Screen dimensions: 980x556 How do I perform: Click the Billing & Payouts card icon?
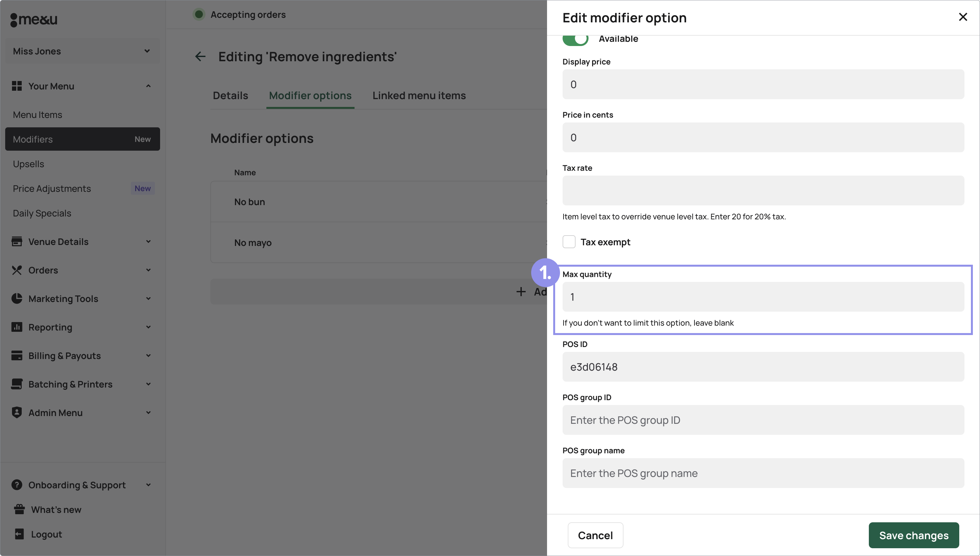point(17,355)
